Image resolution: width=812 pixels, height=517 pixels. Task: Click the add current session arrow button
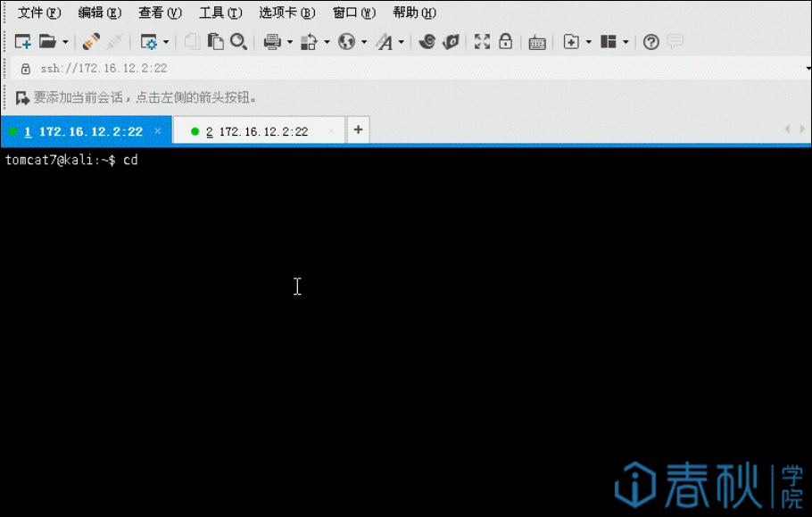point(23,98)
